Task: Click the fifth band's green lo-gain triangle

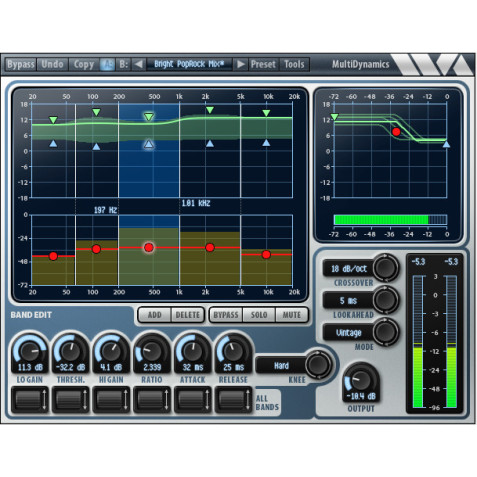Action: pyautogui.click(x=266, y=113)
